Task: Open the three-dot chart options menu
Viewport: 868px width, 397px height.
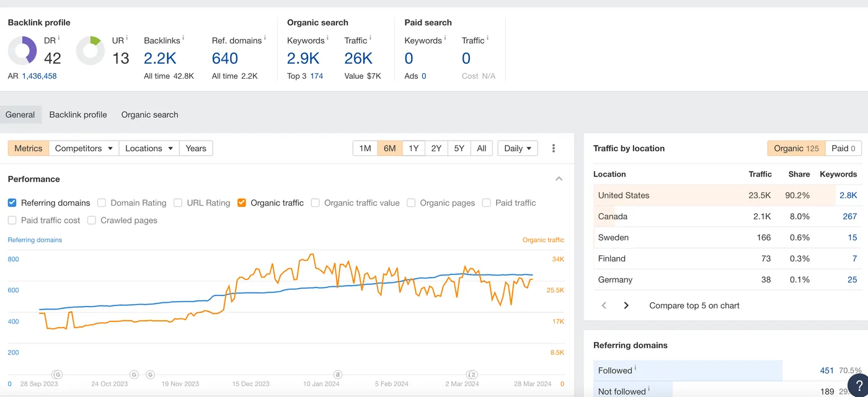Action: (554, 149)
